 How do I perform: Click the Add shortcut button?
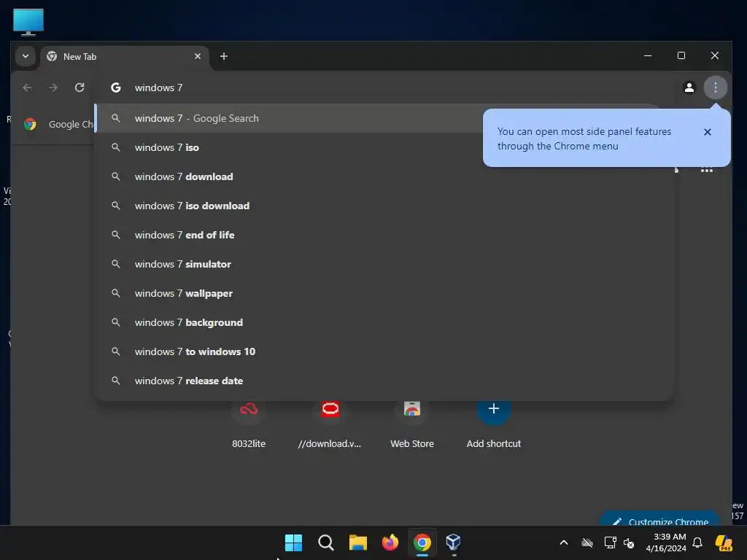[x=494, y=424]
